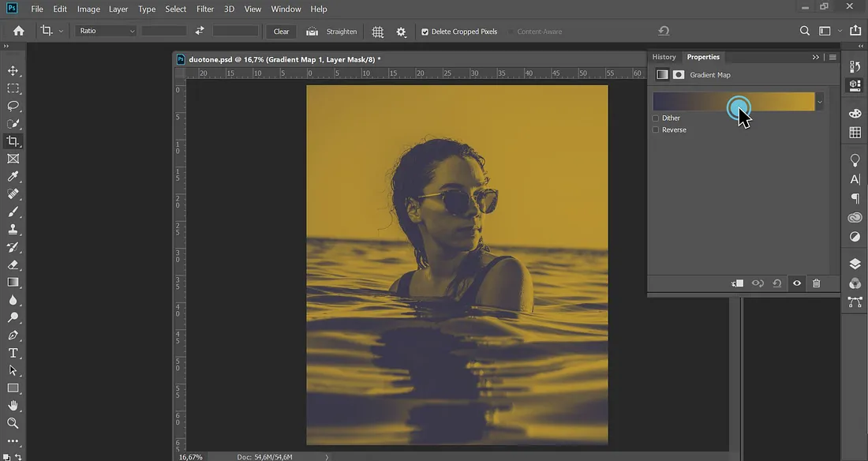The height and width of the screenshot is (461, 868).
Task: Open the search icon in options bar
Action: pos(804,31)
